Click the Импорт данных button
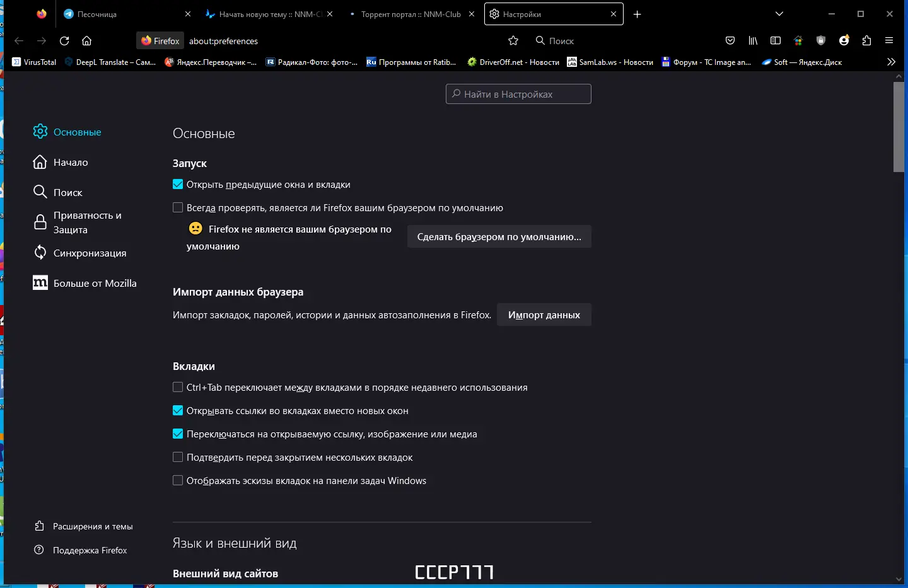 (544, 314)
